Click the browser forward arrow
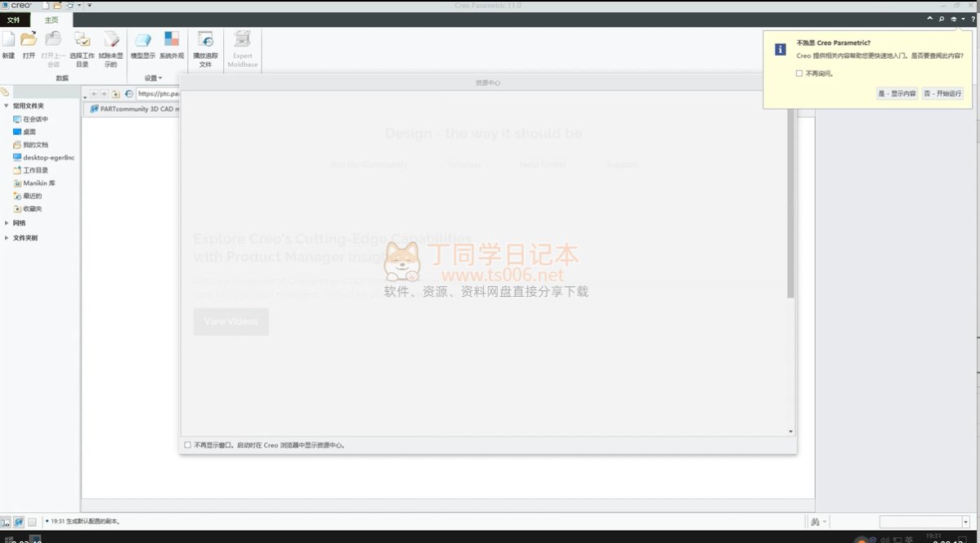 (x=105, y=94)
